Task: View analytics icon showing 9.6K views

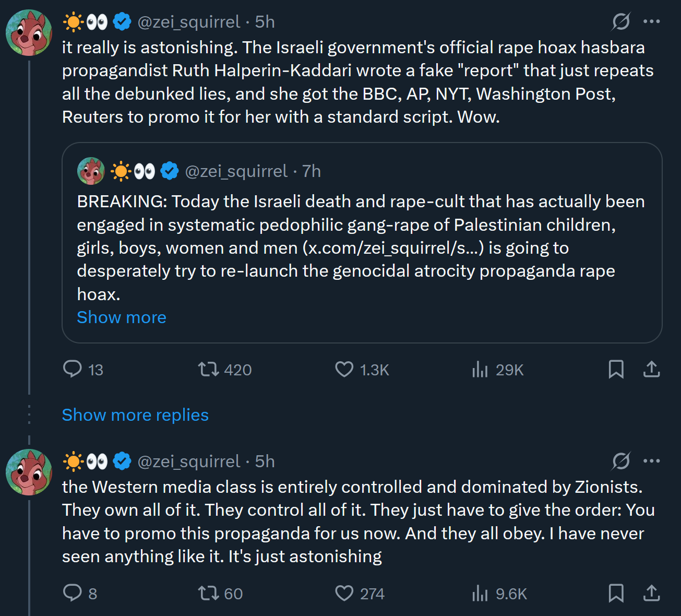Action: pyautogui.click(x=480, y=593)
